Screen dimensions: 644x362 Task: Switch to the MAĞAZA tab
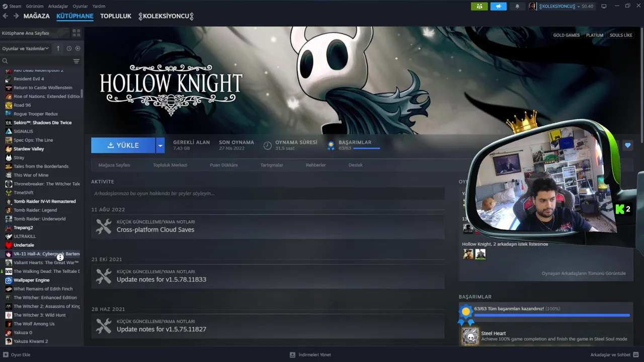tap(37, 16)
